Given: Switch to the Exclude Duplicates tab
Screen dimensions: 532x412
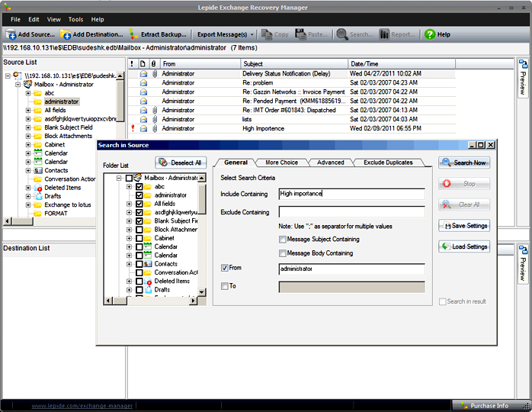Looking at the screenshot, I should pos(388,163).
